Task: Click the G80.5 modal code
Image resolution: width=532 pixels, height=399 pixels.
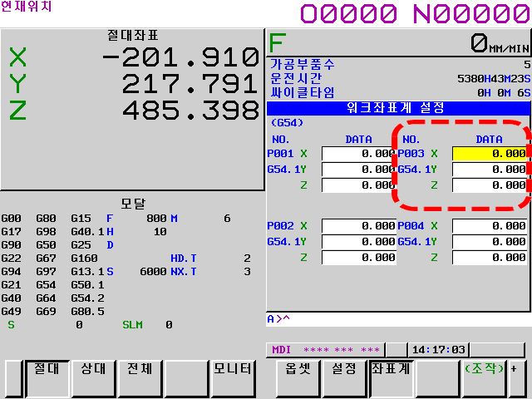Action: pos(87,312)
